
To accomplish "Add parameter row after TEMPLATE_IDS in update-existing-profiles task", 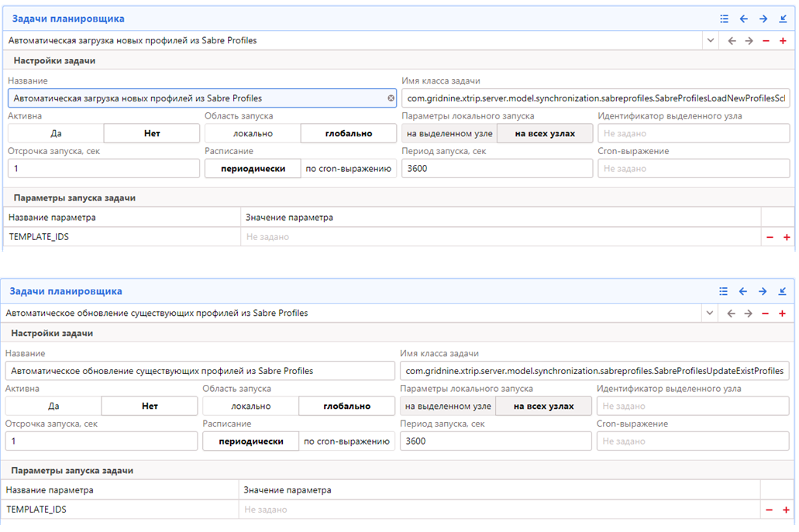I will coord(786,510).
